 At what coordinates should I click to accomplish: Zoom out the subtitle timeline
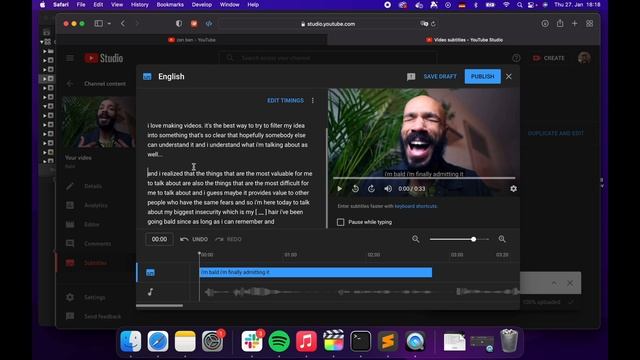click(416, 239)
